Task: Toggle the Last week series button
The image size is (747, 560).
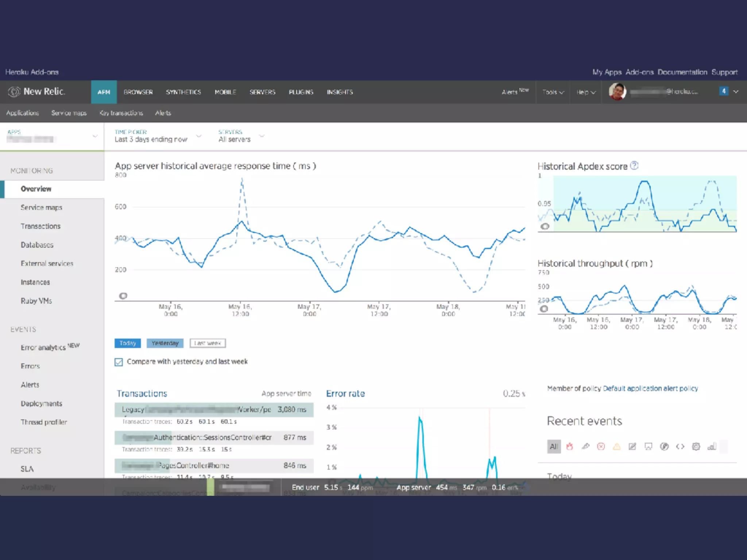Action: tap(208, 343)
